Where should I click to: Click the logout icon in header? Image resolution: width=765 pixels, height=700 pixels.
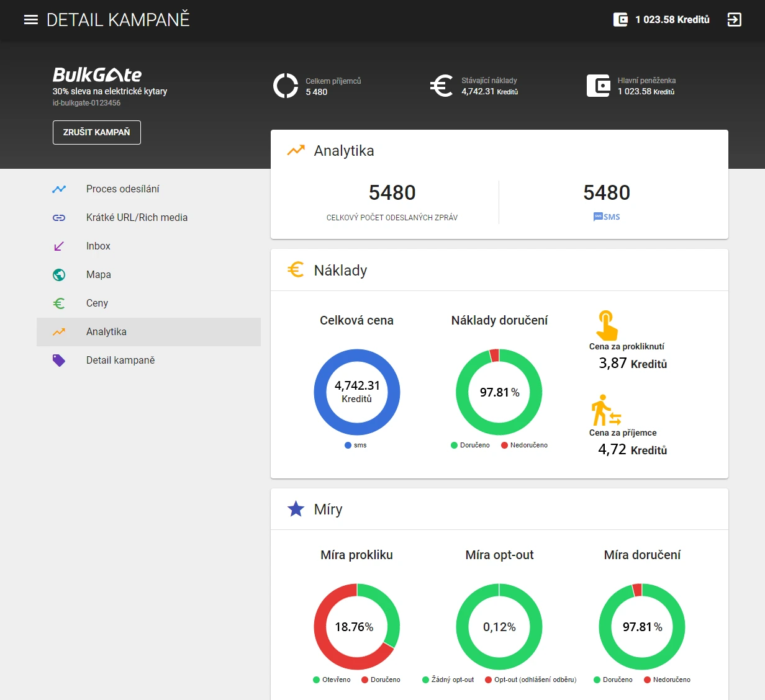[x=734, y=20]
